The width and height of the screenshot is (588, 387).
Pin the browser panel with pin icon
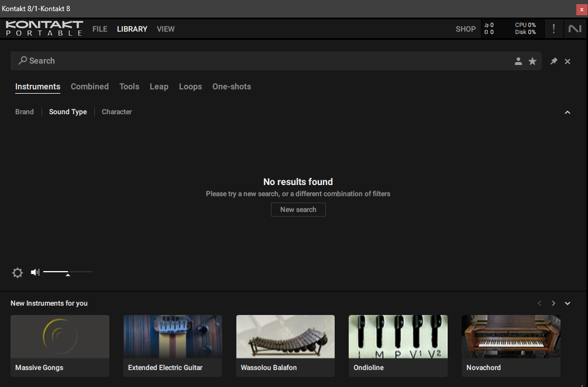click(553, 61)
